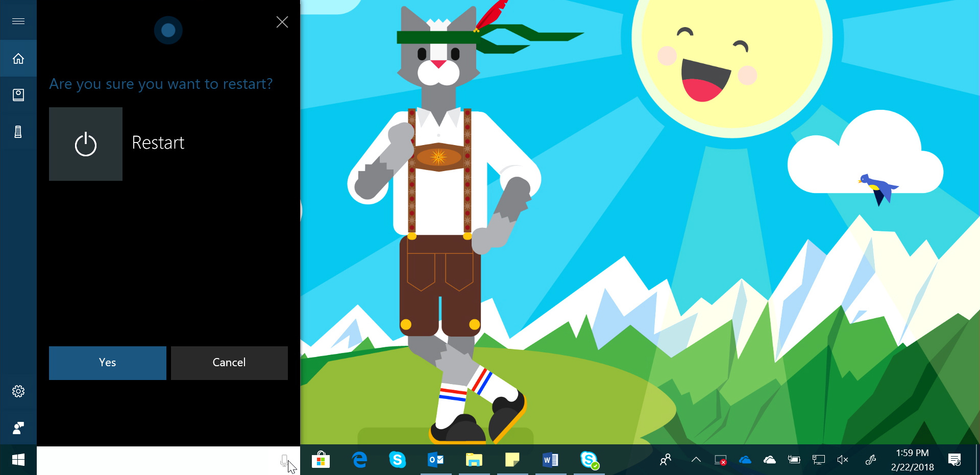Open Cortana Home in sidebar
Screen dimensions: 980x475
(18, 59)
